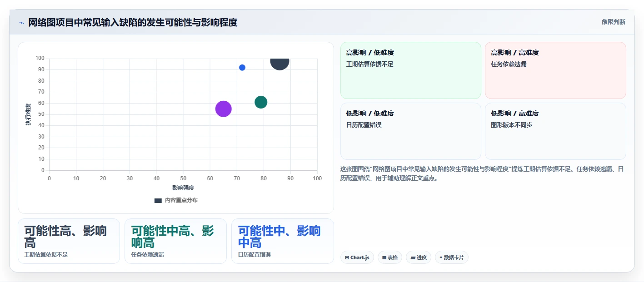Open the 可能性高、影响高 data card
Viewport: 644px width, 282px height.
[x=69, y=241]
